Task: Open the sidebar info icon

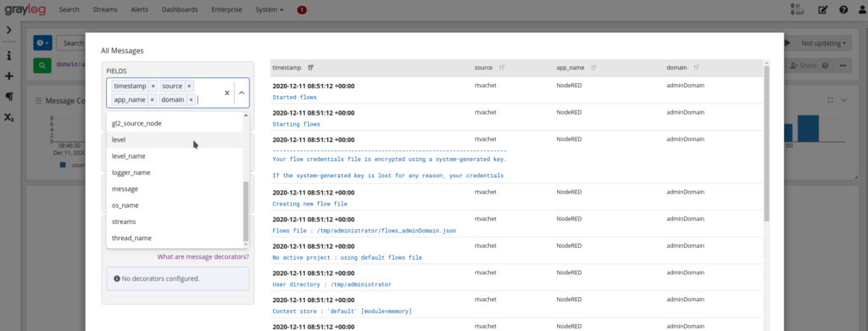Action: pyautogui.click(x=8, y=56)
